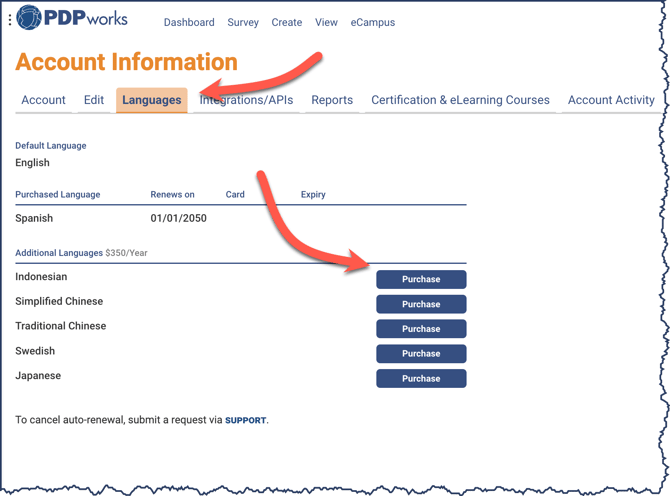The width and height of the screenshot is (670, 496).
Task: Click the PDPworks globe logo
Action: point(30,18)
